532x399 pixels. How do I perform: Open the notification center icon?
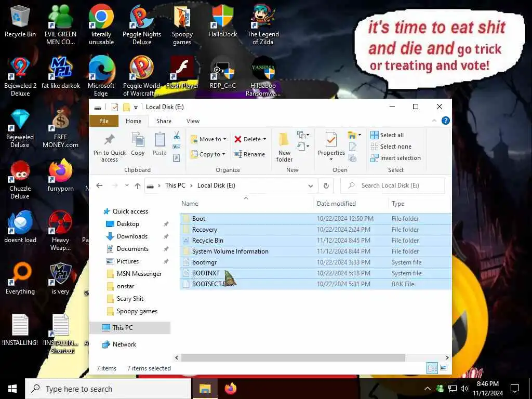515,389
